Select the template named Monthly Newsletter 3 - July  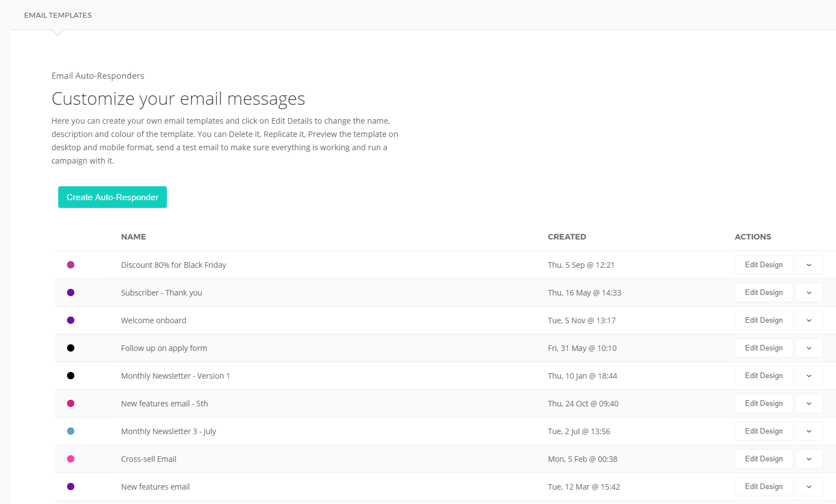(169, 431)
